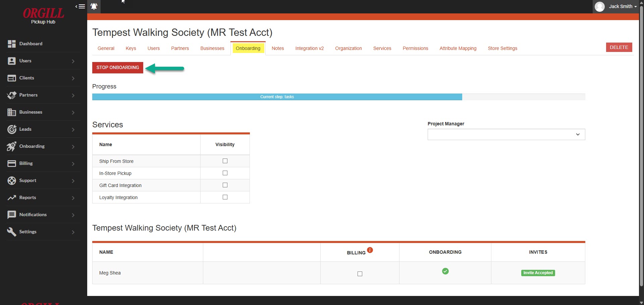Image resolution: width=644 pixels, height=305 pixels.
Task: Click the Loyalty Integration row label
Action: tap(118, 197)
